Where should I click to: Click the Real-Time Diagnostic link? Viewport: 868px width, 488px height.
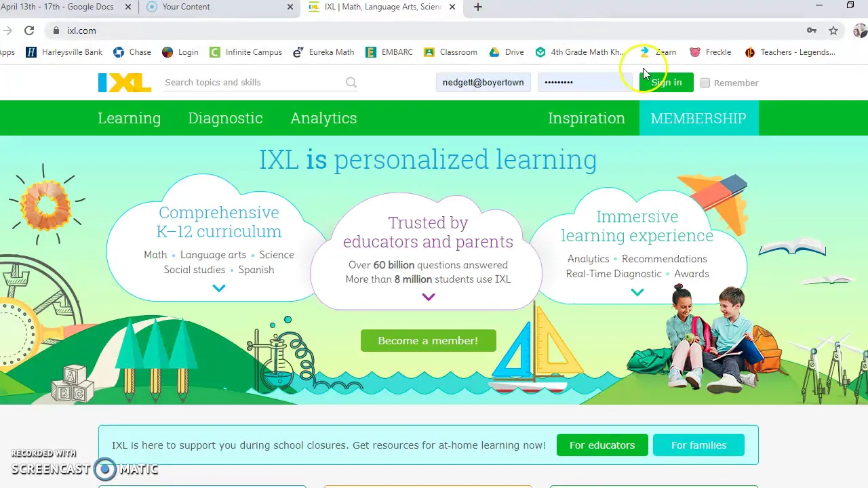click(x=614, y=274)
